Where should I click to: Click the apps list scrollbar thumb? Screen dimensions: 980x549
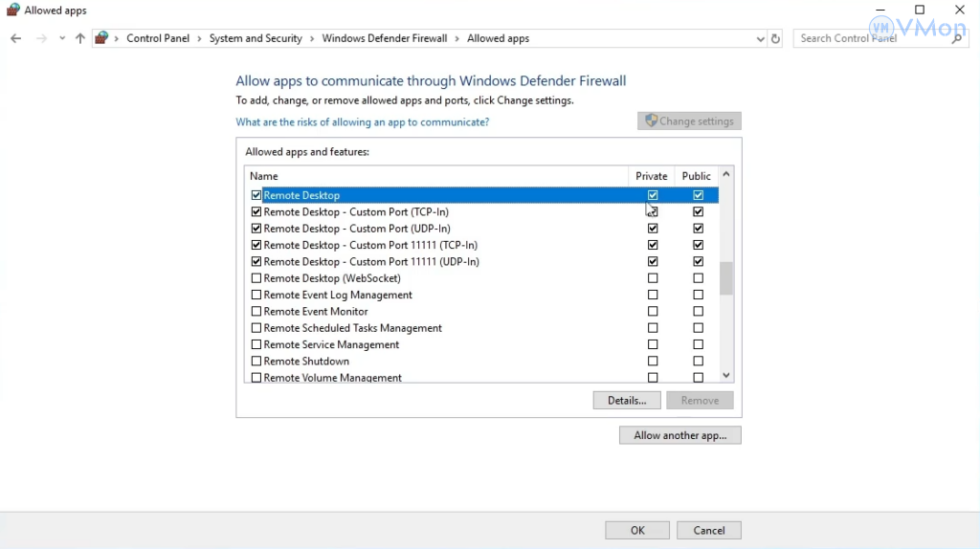point(725,278)
